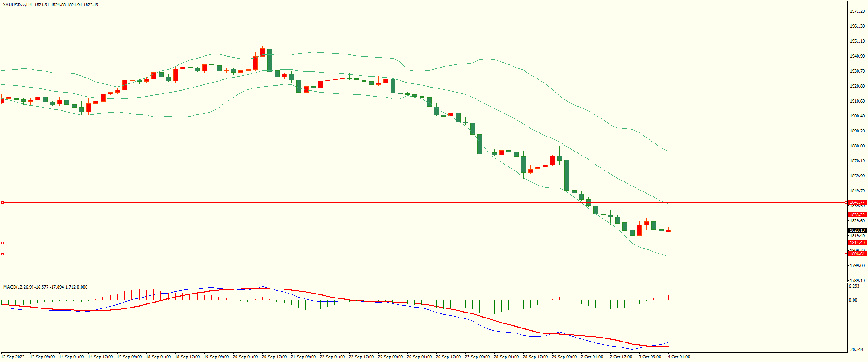Click the 2 Oct 01:00 time label
This screenshot has width=868, height=362.
click(592, 357)
